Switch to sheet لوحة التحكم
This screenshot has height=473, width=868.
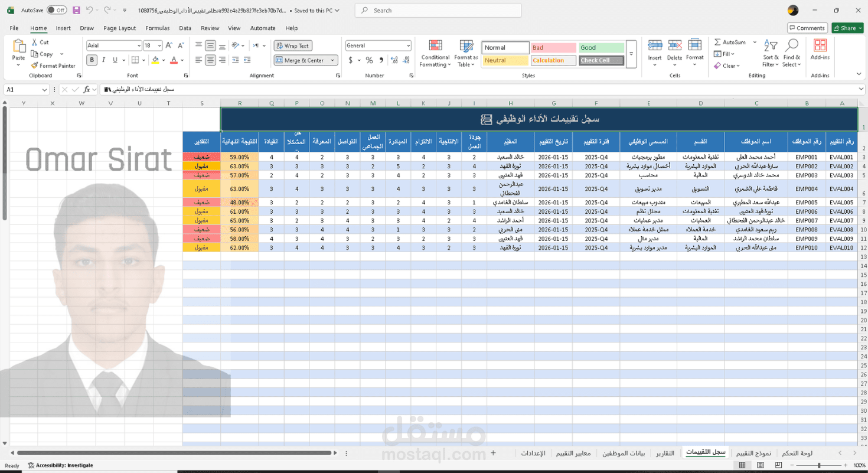(797, 453)
